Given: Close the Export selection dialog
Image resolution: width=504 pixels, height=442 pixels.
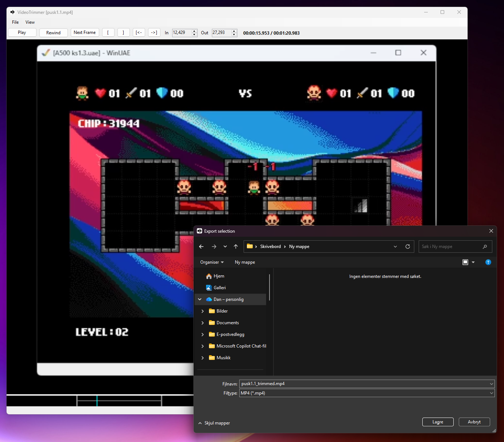Looking at the screenshot, I should 491,231.
